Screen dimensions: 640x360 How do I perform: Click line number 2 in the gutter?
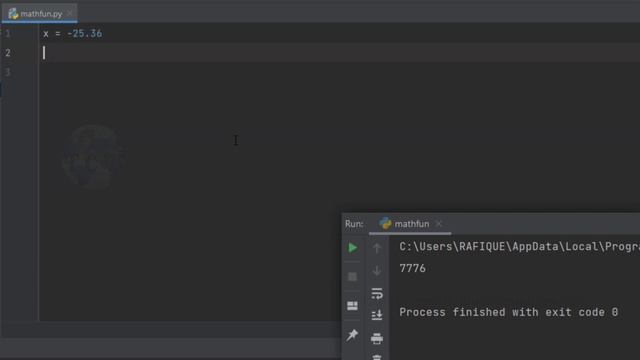(x=8, y=53)
